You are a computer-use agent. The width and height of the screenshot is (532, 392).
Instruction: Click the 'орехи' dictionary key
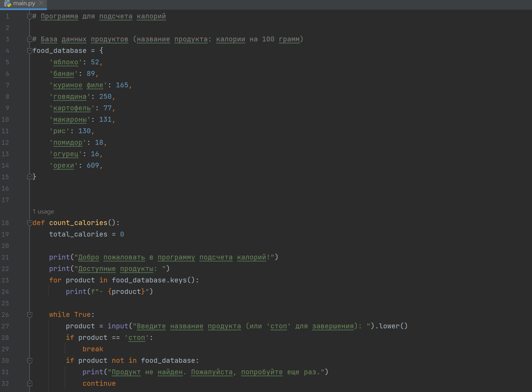64,166
